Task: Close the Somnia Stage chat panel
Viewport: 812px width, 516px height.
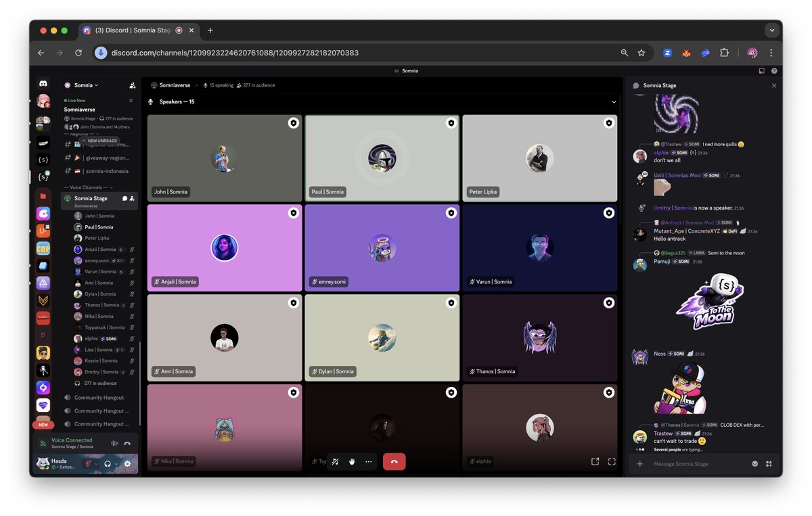Action: tap(774, 86)
